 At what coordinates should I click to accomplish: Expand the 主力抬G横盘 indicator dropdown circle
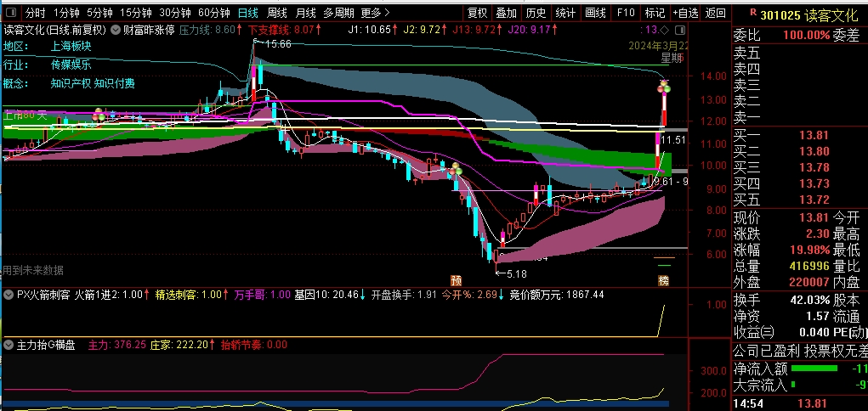[9, 345]
